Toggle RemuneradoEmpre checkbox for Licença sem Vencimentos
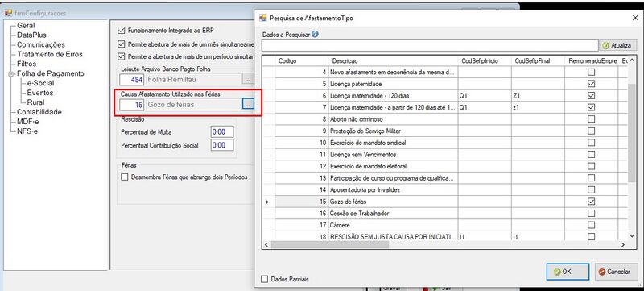644x291 pixels. tap(591, 155)
